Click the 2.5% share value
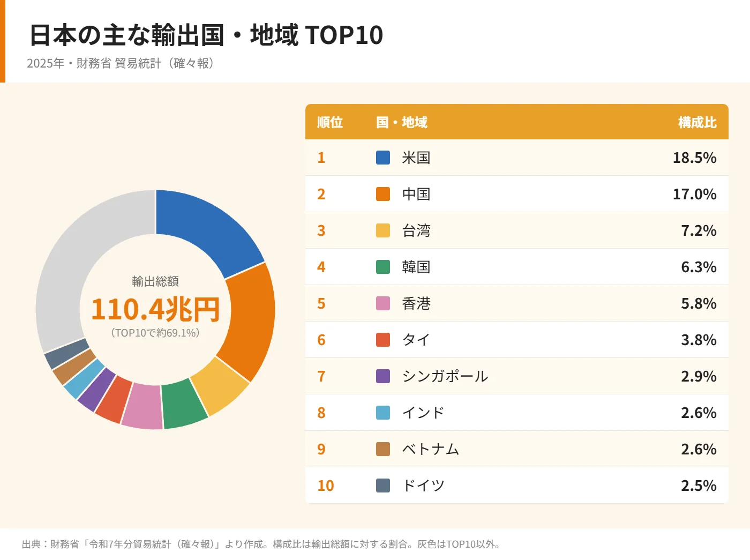Viewport: 750px width, 560px height. click(x=699, y=486)
